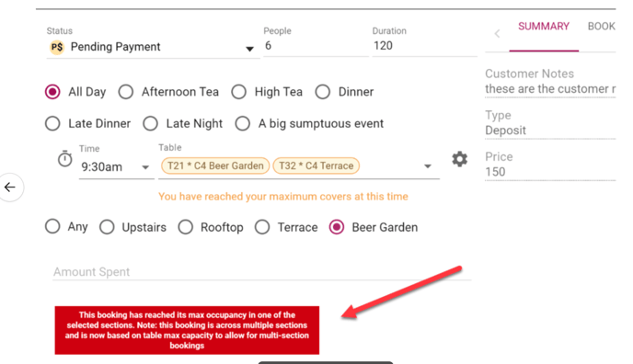The height and width of the screenshot is (364, 633).
Task: Click the stopwatch time icon
Action: pos(64,159)
